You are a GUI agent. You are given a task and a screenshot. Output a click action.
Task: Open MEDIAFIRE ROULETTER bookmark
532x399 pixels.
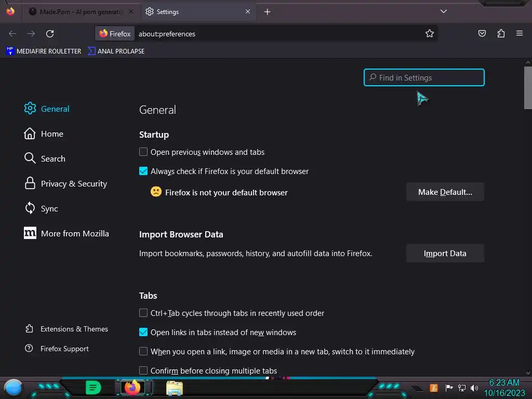[44, 51]
